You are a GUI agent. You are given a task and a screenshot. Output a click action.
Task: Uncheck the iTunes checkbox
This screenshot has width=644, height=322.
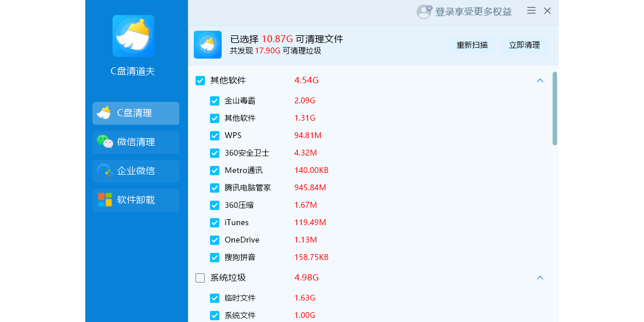coord(215,223)
